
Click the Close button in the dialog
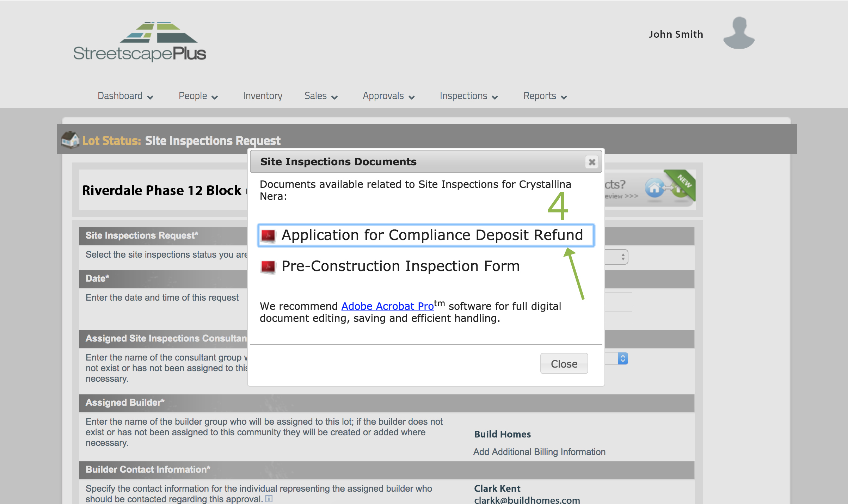coord(564,363)
